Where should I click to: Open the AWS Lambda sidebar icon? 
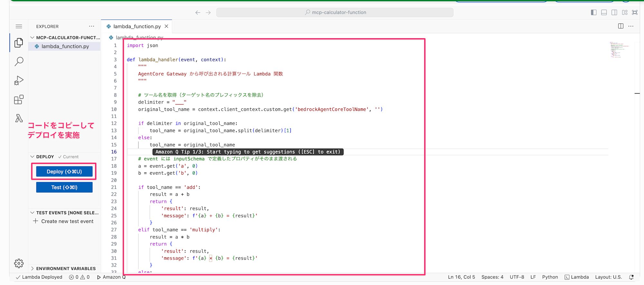pyautogui.click(x=19, y=118)
